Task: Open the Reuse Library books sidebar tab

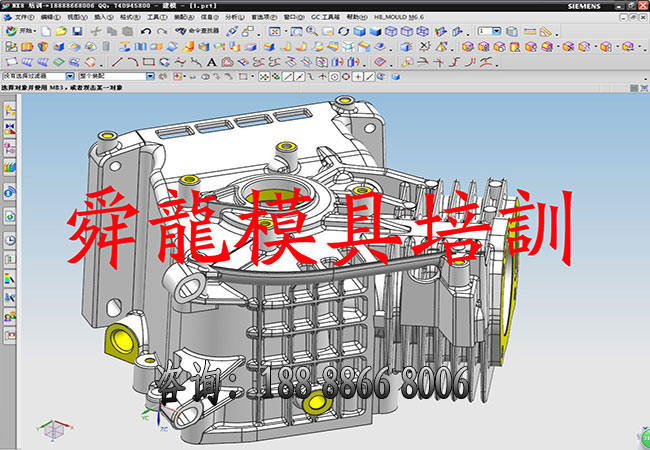Action: click(10, 167)
